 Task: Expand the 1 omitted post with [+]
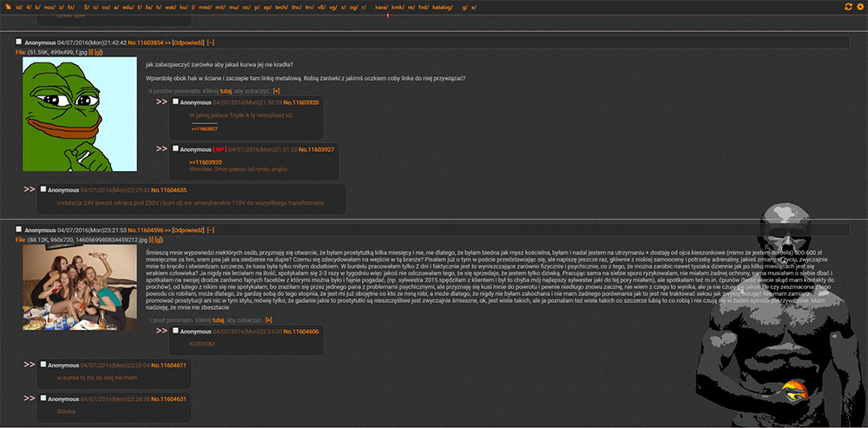[x=268, y=319]
